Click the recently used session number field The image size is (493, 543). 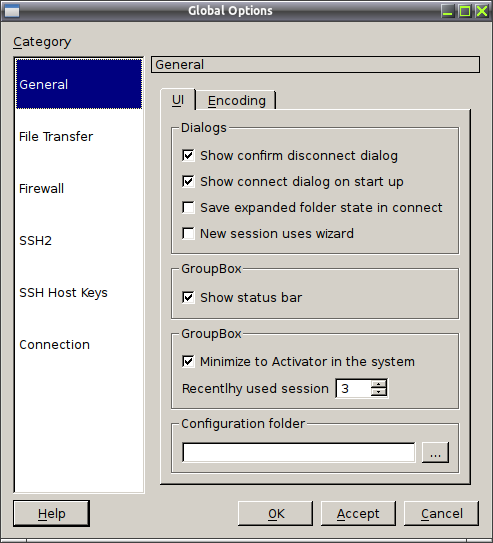(x=353, y=388)
